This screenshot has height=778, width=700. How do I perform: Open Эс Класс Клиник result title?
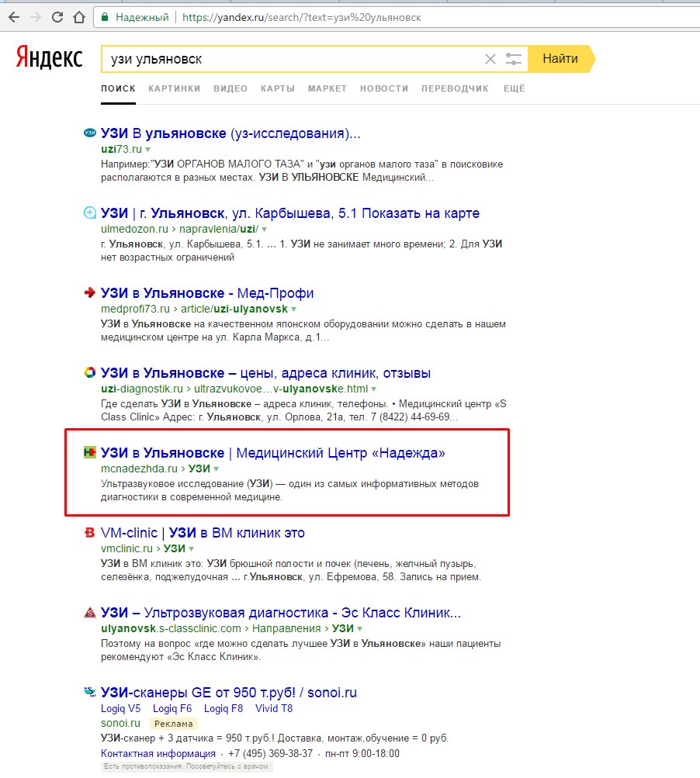(280, 613)
